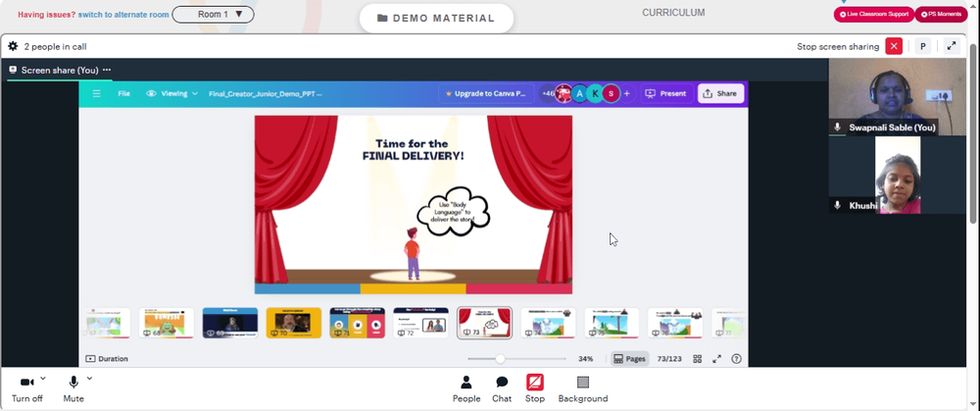Image resolution: width=980 pixels, height=411 pixels.
Task: Open Duration timing control
Action: tap(107, 359)
